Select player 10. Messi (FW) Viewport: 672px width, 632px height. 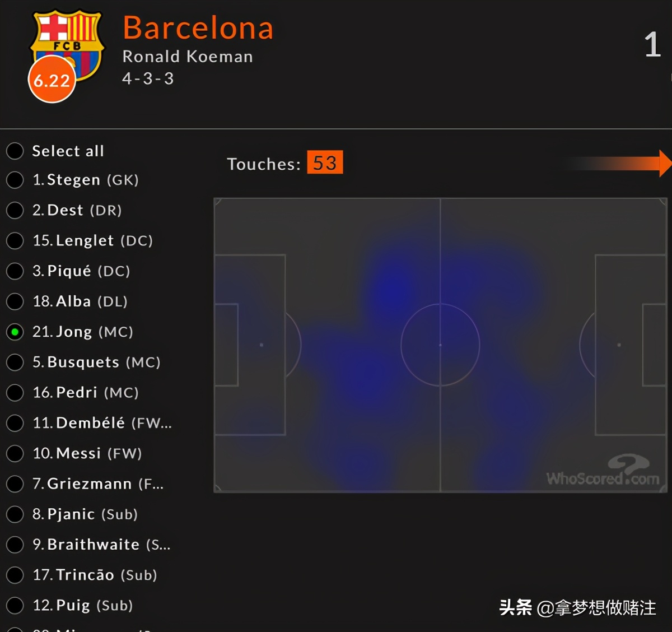coord(15,453)
